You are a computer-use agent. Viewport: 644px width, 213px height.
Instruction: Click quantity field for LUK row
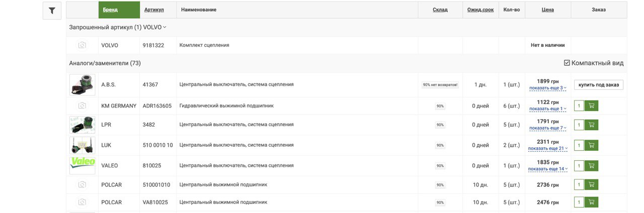click(x=579, y=145)
